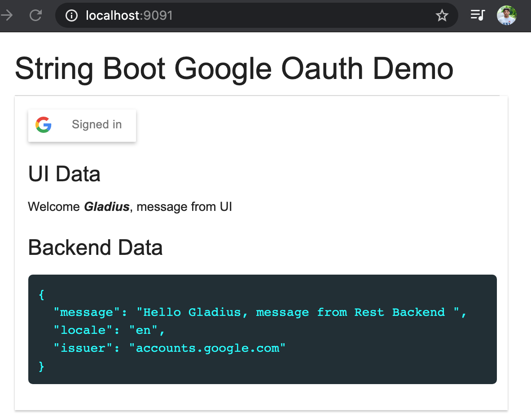The width and height of the screenshot is (531, 420).
Task: Click the String Boot Google Oauth Demo heading
Action: click(x=234, y=69)
